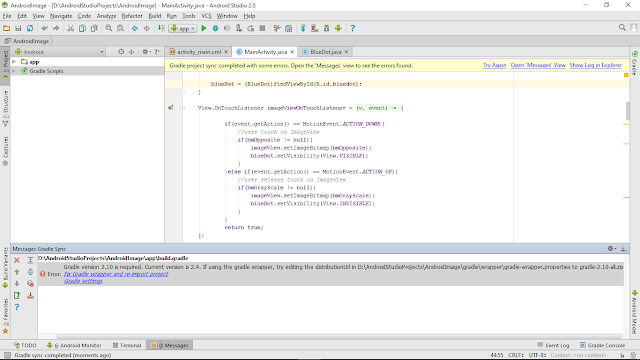Open the Android project view dropdown
This screenshot has height=360, width=640.
(60, 52)
